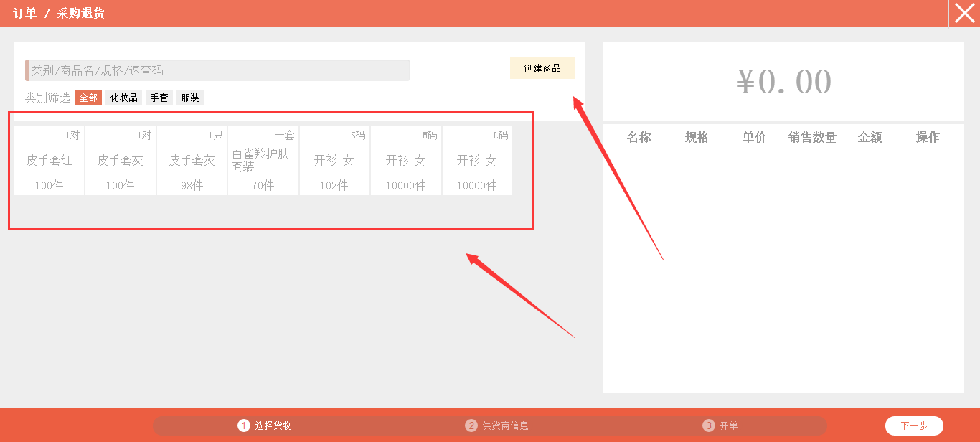
Task: Select the 皮手套红 product tile
Action: (x=50, y=161)
